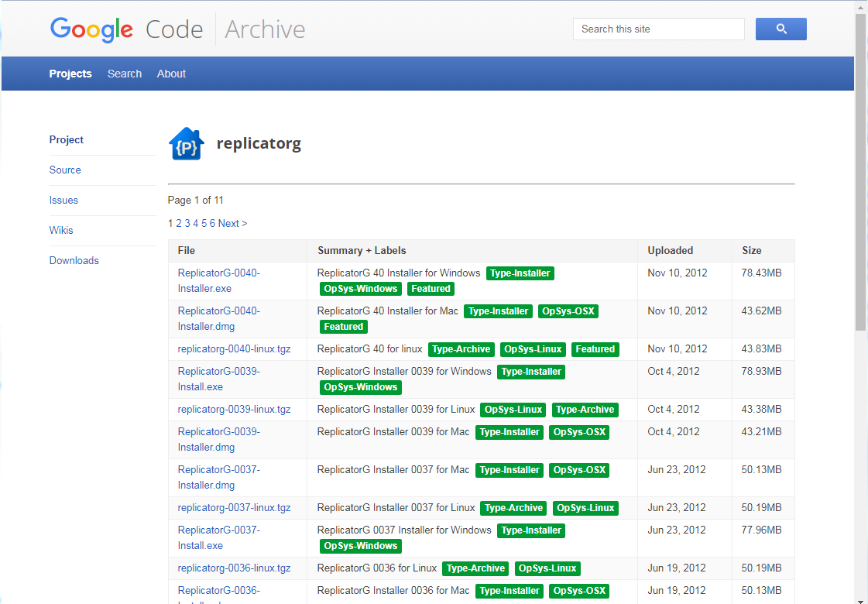Download ReplicatorG-0040-Installer.exe
This screenshot has height=604, width=868.
[x=218, y=280]
